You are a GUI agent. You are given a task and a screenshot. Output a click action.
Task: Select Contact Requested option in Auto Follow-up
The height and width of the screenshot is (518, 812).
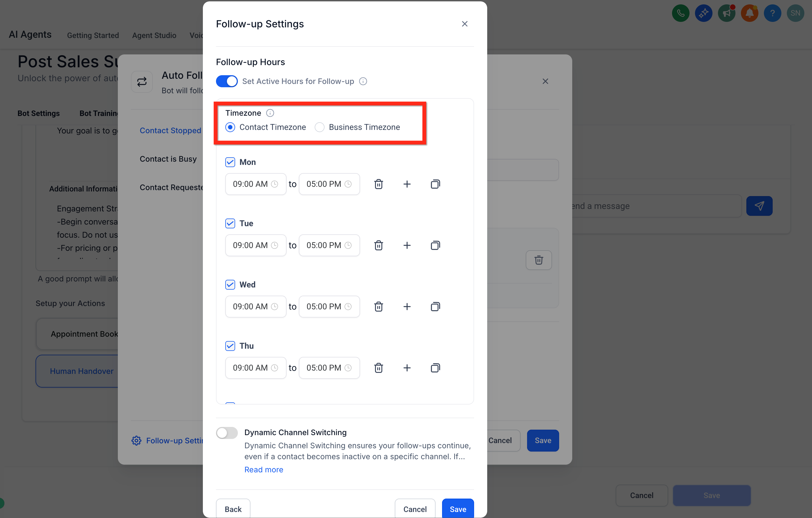pyautogui.click(x=171, y=187)
